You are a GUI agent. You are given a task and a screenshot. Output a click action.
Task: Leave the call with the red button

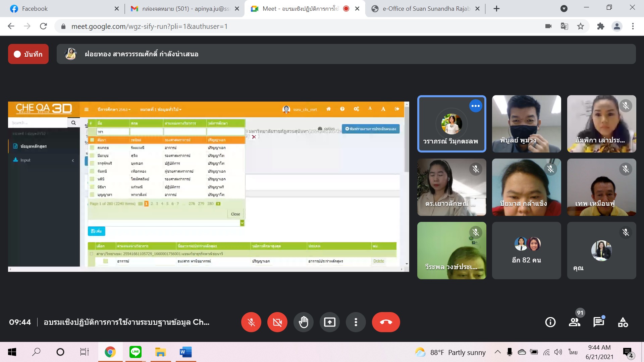point(386,322)
